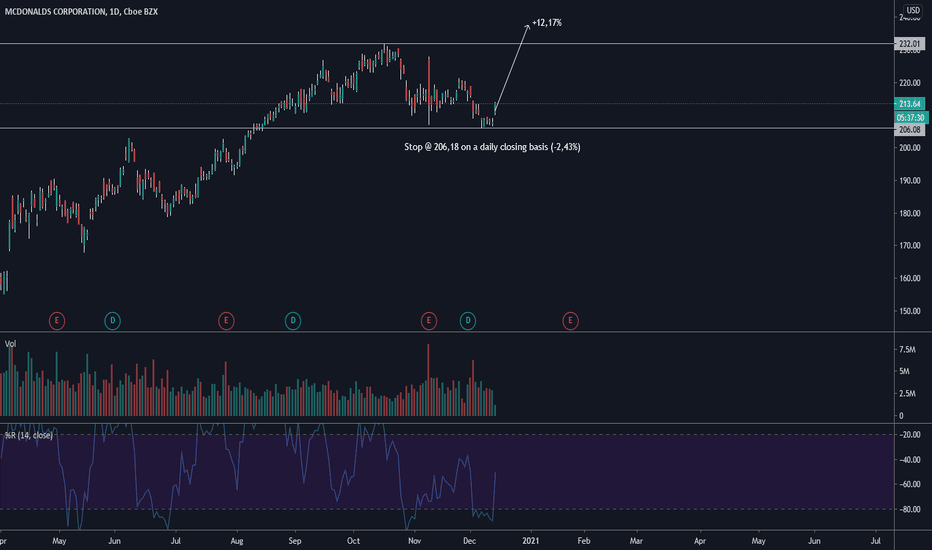Select the 232.01 resistance price label
Image resolution: width=932 pixels, height=550 pixels.
pyautogui.click(x=909, y=43)
